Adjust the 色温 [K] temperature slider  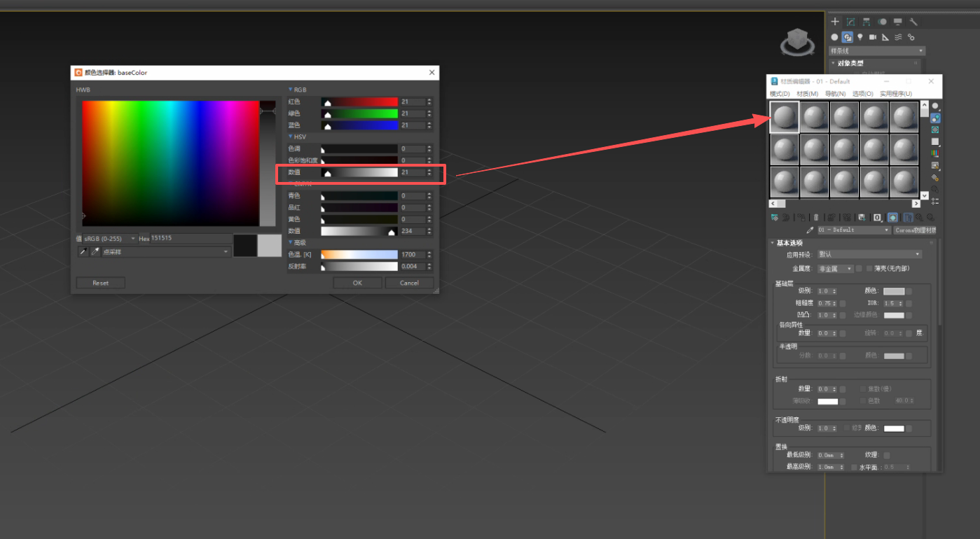(359, 255)
